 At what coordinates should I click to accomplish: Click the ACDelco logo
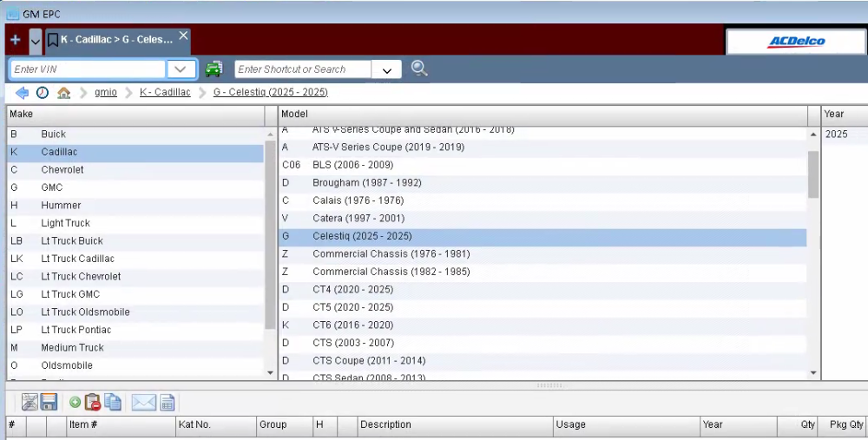(x=795, y=42)
